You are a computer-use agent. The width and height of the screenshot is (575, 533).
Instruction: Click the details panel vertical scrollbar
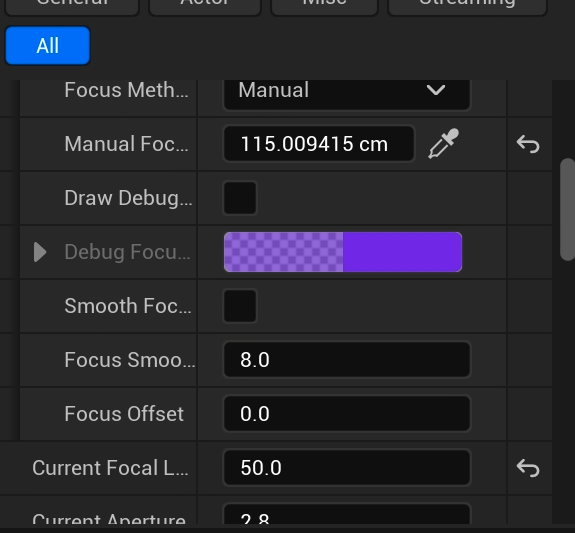(x=567, y=209)
